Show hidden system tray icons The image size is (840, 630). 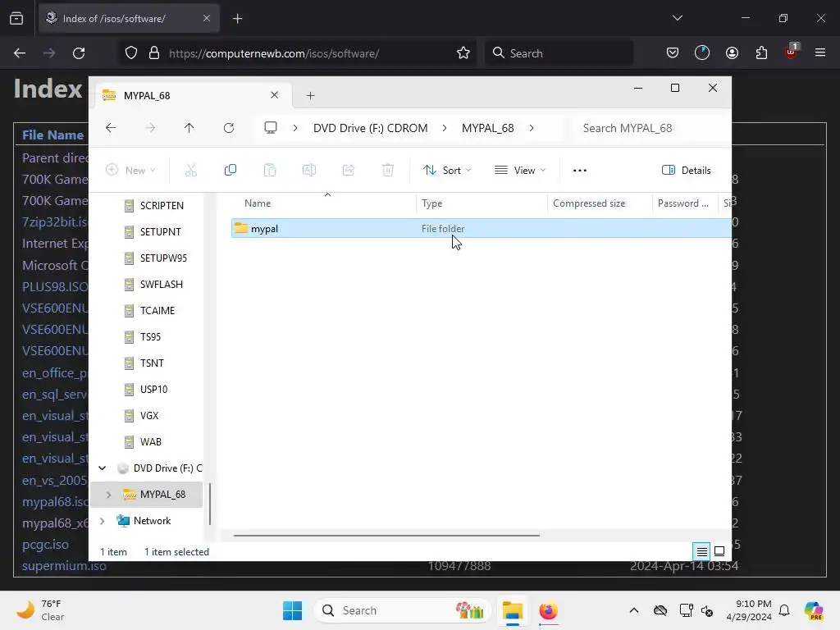[634, 610]
